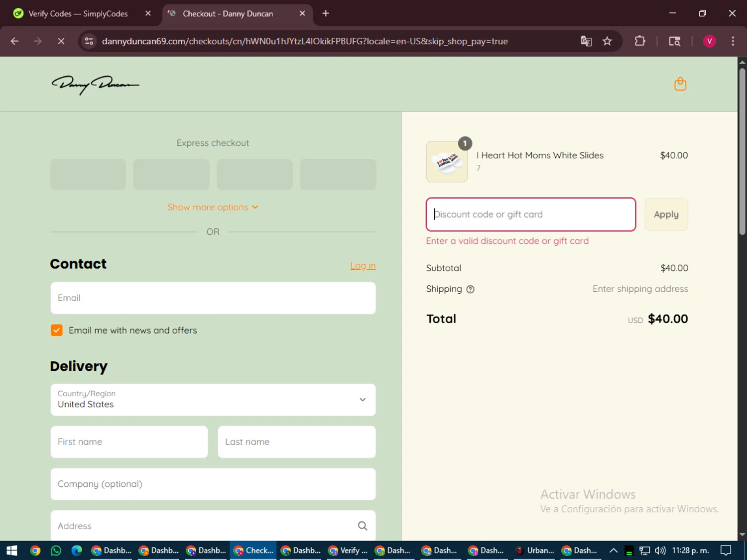Close the Verify Codes SimplyCodes tab

coord(148,13)
